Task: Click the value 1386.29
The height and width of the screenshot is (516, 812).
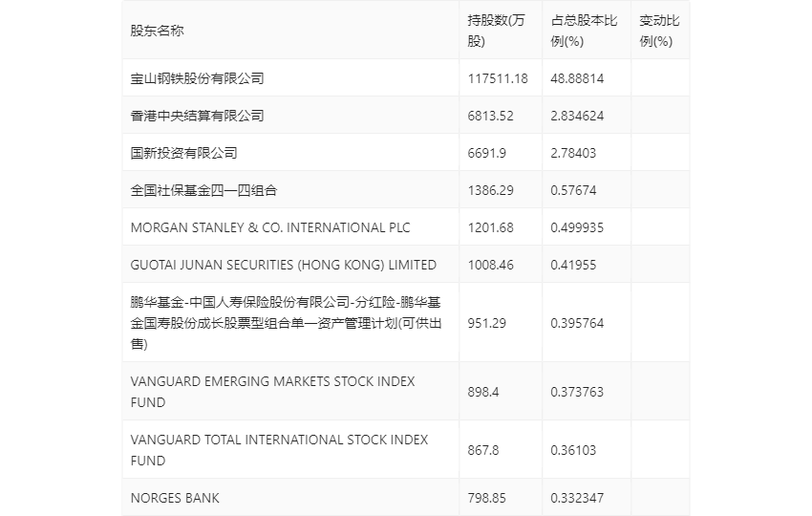Action: point(490,190)
